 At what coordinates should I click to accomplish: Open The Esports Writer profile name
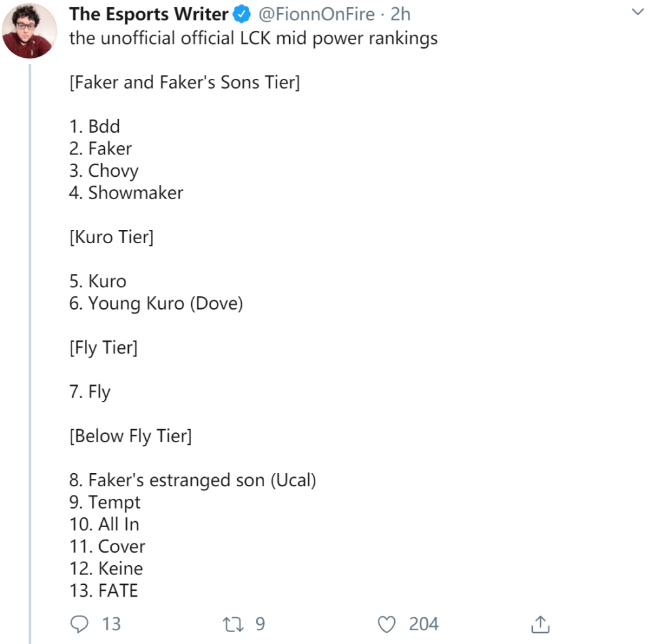pos(148,14)
